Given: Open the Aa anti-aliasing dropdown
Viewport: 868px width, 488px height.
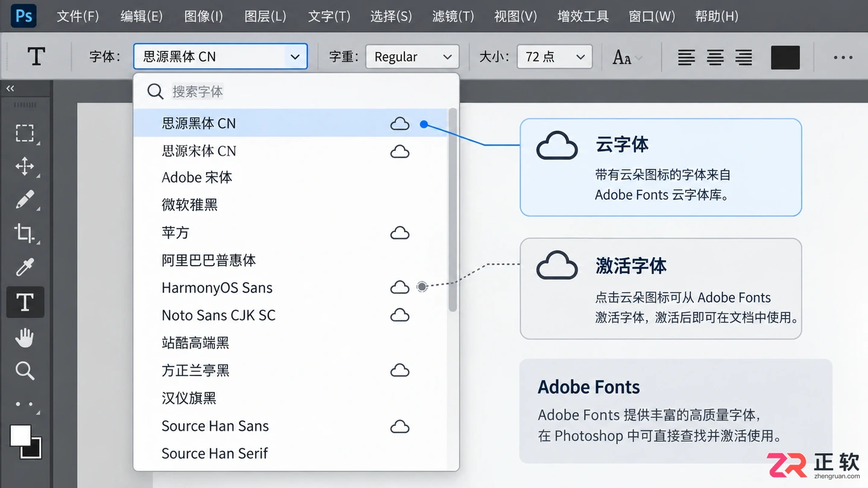Looking at the screenshot, I should [x=627, y=57].
